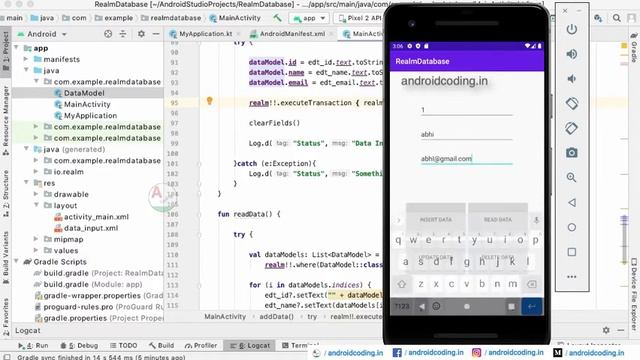Open emulator extended controls (three dots)
The height and width of the screenshot is (360, 640).
coord(571,277)
